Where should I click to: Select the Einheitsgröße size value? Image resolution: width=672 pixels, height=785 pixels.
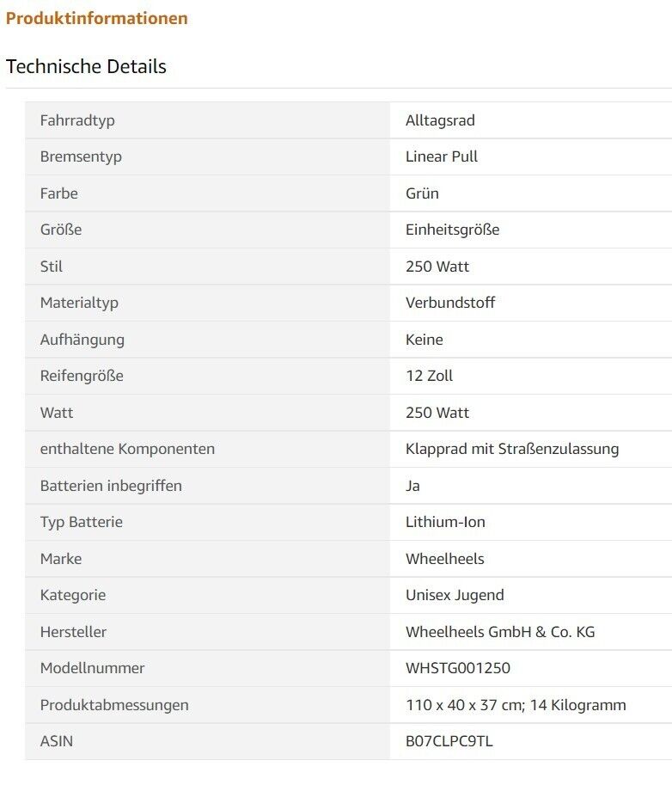coord(452,230)
